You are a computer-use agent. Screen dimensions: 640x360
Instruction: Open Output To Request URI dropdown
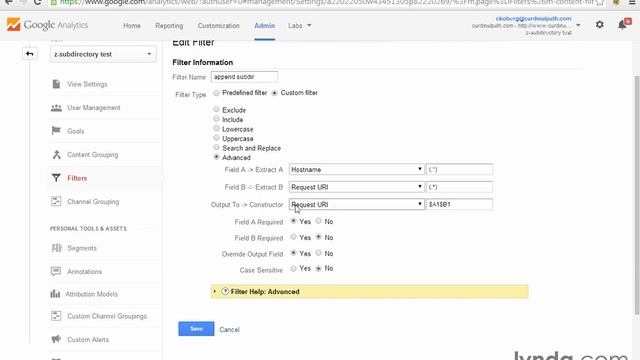tap(356, 204)
